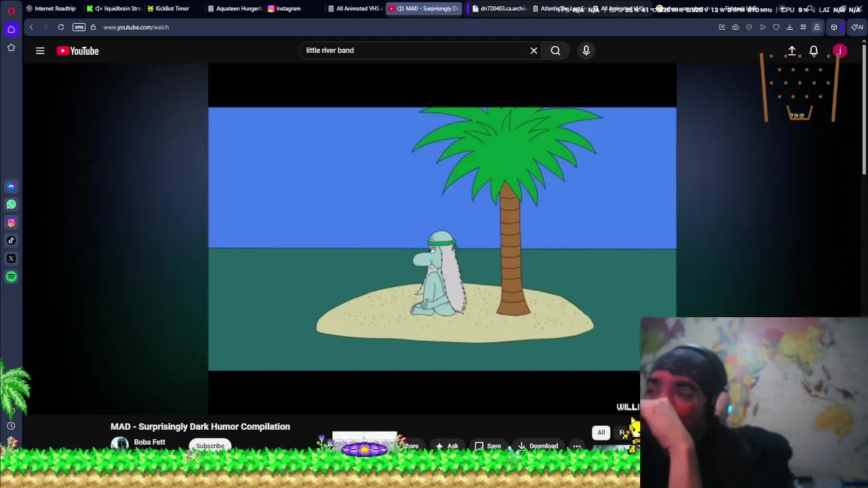The width and height of the screenshot is (868, 488).
Task: Go to the YouTube home logo
Action: tap(78, 51)
